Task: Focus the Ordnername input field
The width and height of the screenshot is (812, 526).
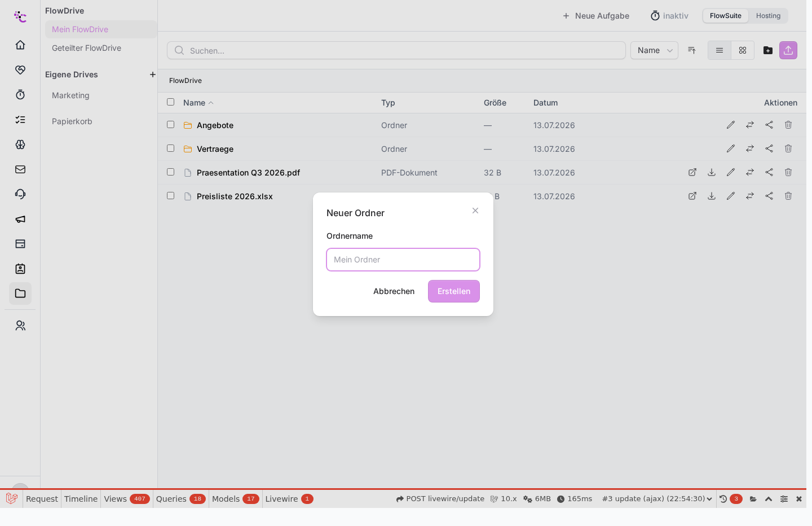Action: [x=403, y=260]
